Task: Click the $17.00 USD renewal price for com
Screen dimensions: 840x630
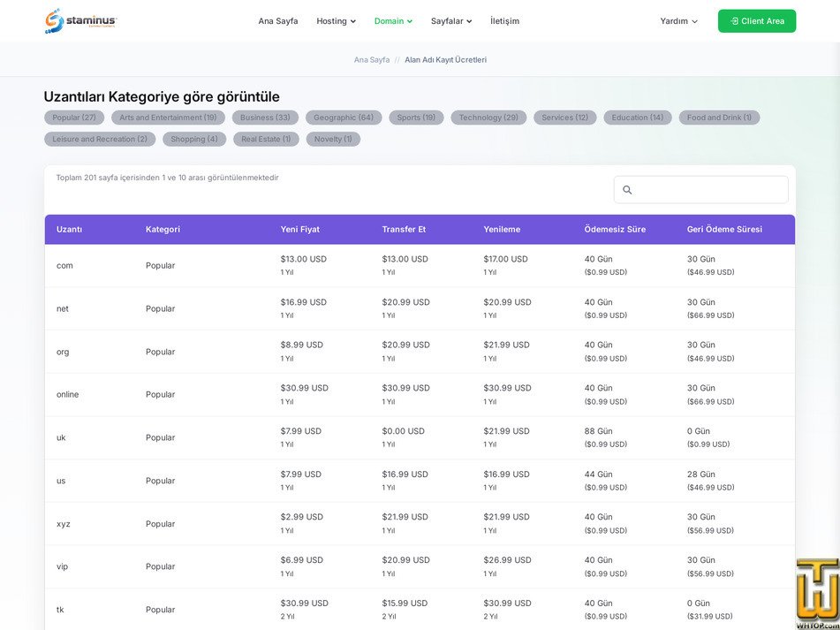Action: (506, 259)
